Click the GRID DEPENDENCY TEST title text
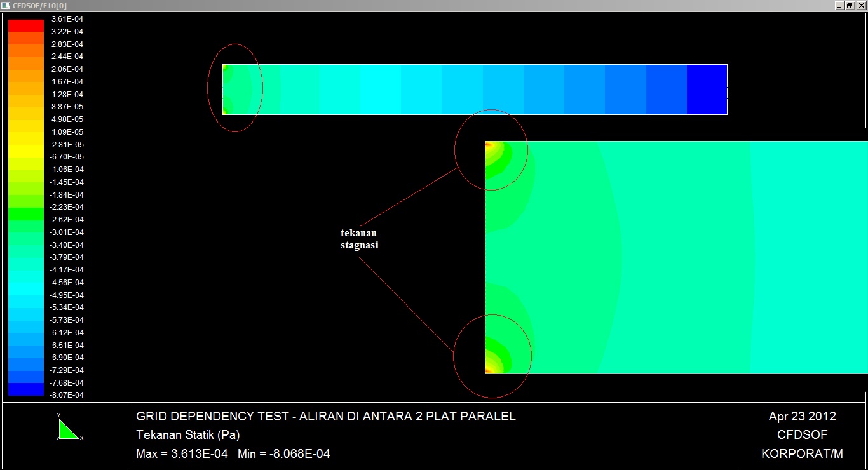 325,416
